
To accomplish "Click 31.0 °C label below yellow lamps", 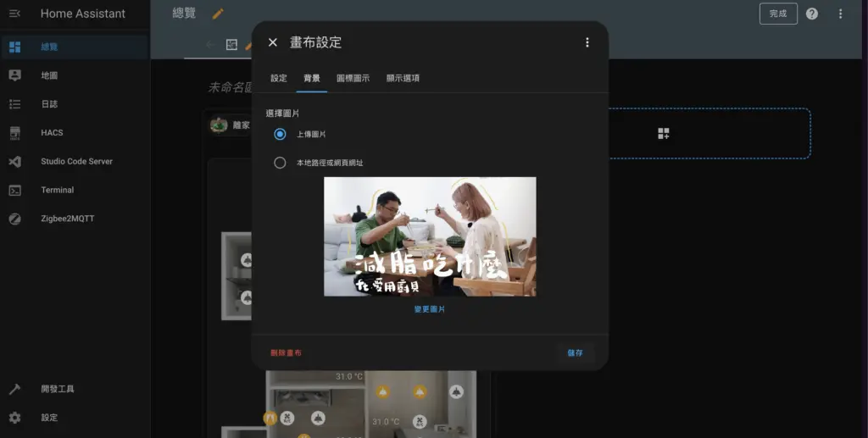I will (386, 421).
